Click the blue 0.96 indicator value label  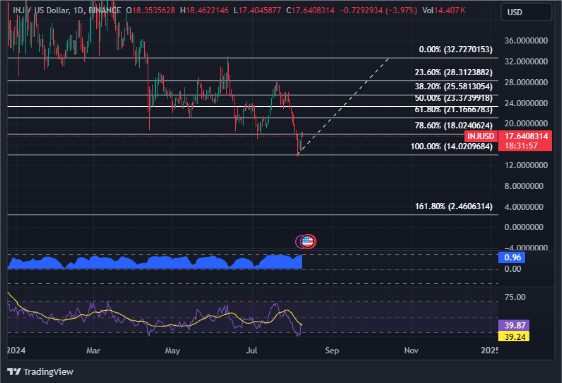511,257
